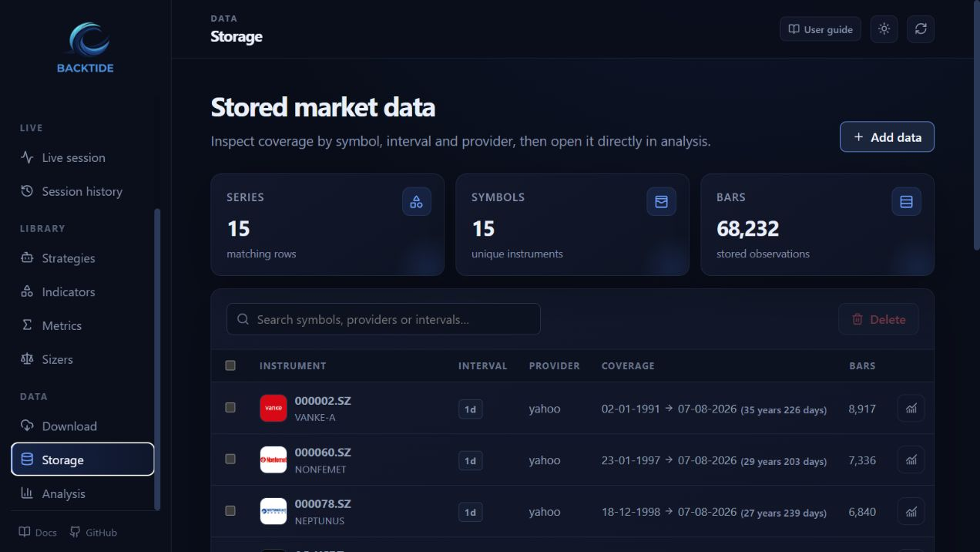The height and width of the screenshot is (552, 980).
Task: Click the Symbols card icon
Action: coord(661,202)
